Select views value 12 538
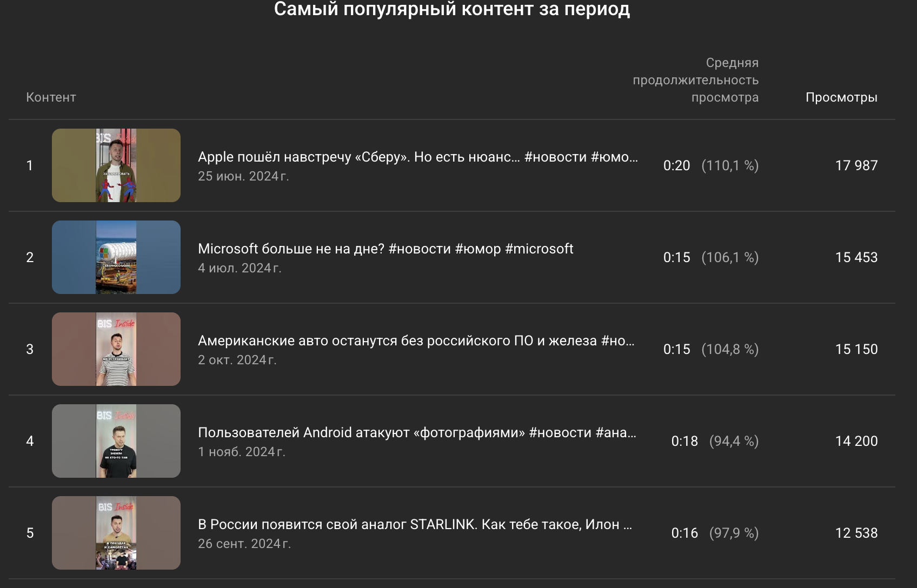This screenshot has width=917, height=588. point(856,533)
